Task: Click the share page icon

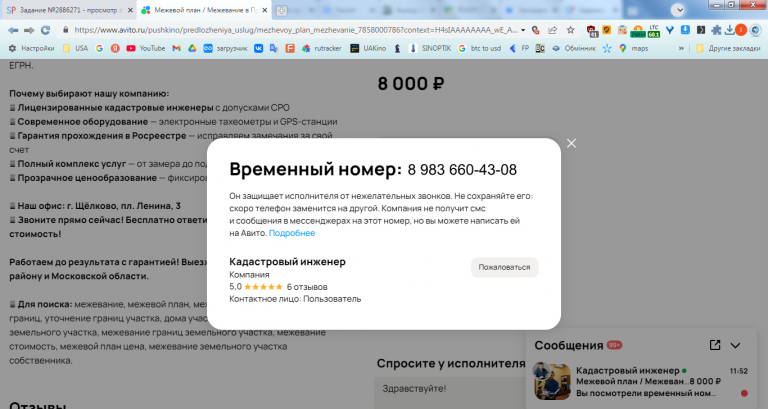Action: pos(552,30)
